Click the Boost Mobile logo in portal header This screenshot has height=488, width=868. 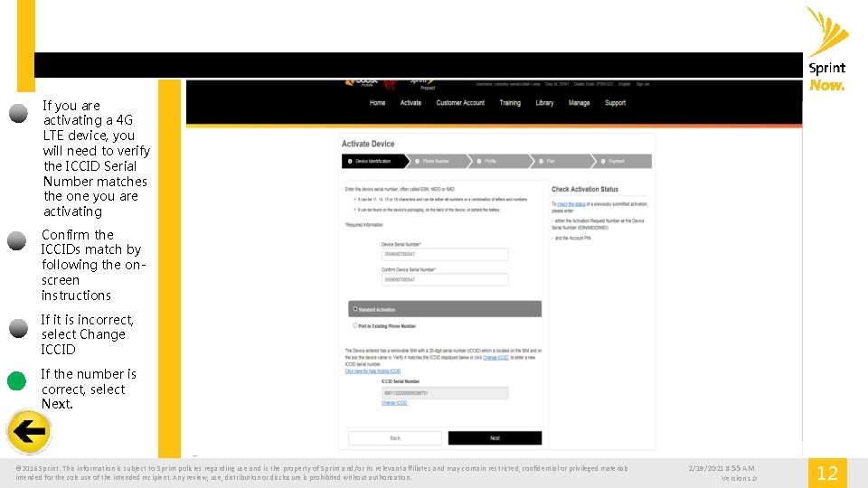coord(361,83)
